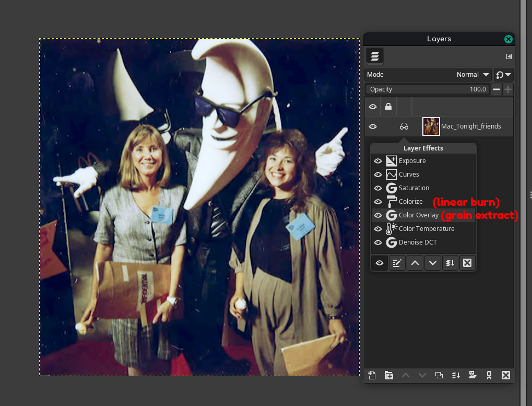Select the Color Temperature effect row
Image resolution: width=532 pixels, height=406 pixels.
point(423,229)
